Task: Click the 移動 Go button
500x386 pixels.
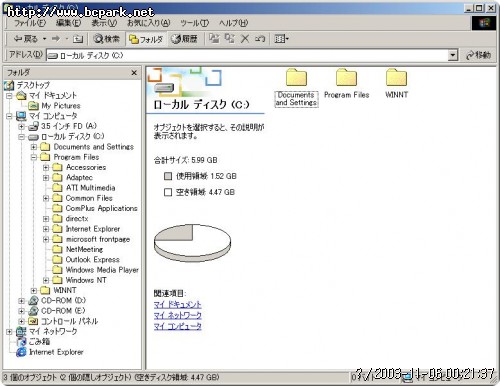Action: point(478,55)
